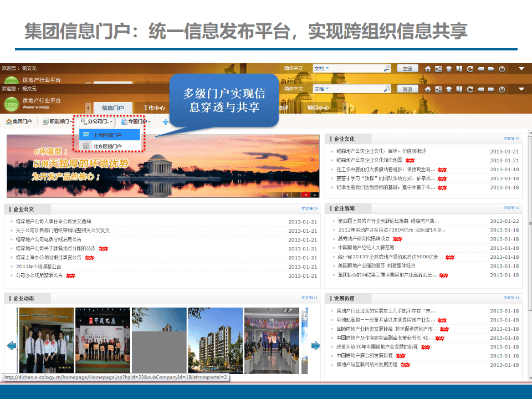532x399 pixels.
Task: Open more>> in the 企业文化 panel
Action: pos(511,139)
